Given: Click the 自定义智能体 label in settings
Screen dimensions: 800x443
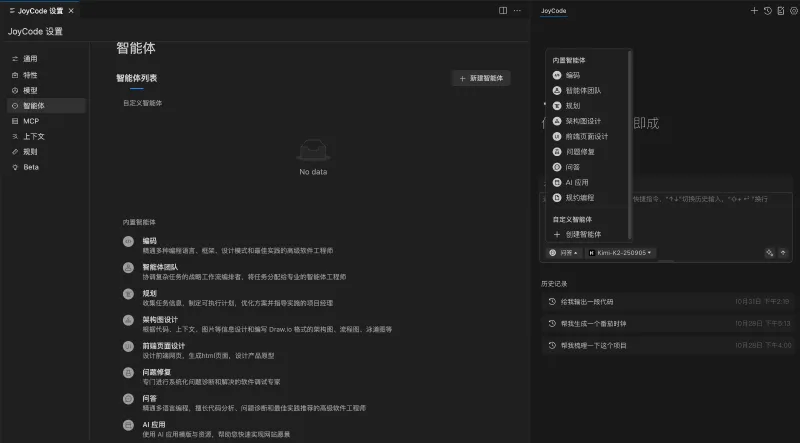Looking at the screenshot, I should pos(142,103).
